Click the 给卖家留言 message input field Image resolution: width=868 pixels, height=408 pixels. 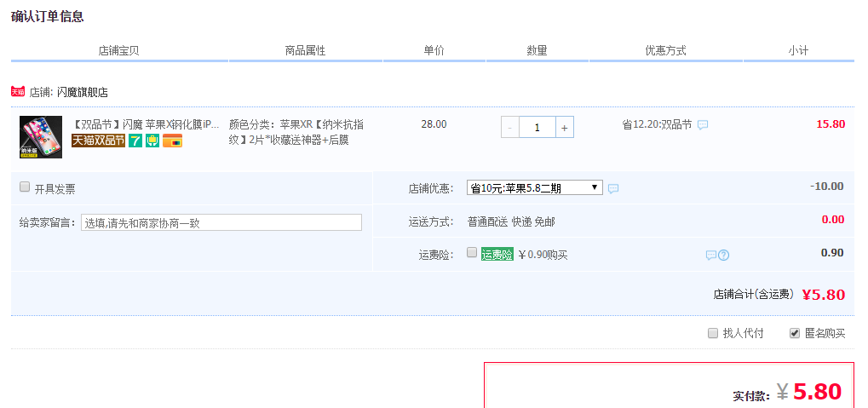tap(221, 222)
